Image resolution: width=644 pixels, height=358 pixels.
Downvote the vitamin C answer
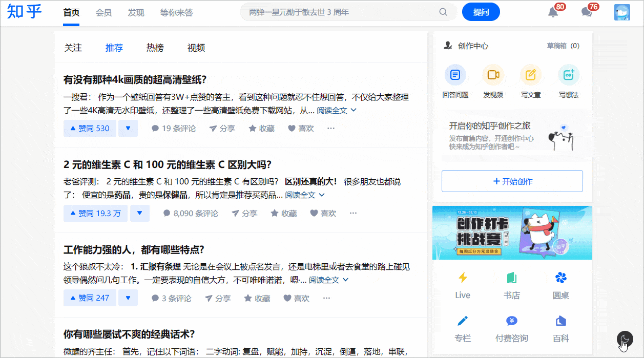pos(139,214)
